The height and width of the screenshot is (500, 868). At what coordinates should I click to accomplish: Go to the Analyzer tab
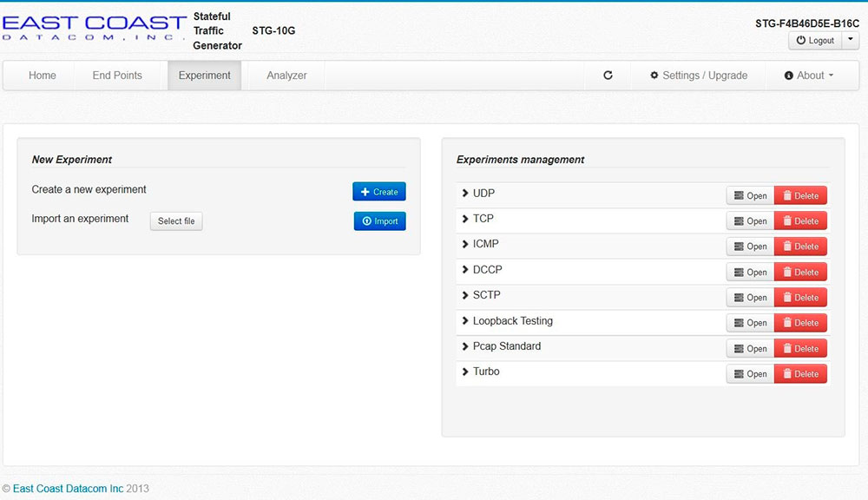(286, 76)
